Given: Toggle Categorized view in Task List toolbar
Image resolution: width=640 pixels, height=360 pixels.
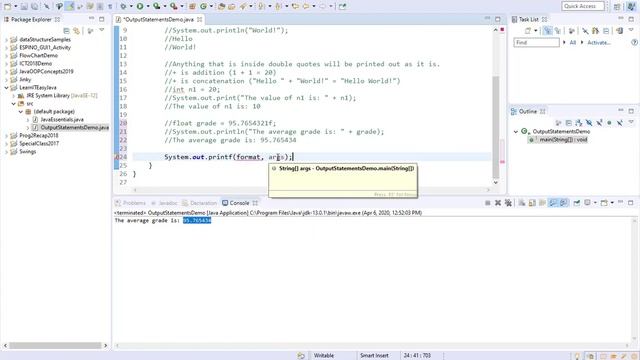Looking at the screenshot, I should pyautogui.click(x=547, y=31).
